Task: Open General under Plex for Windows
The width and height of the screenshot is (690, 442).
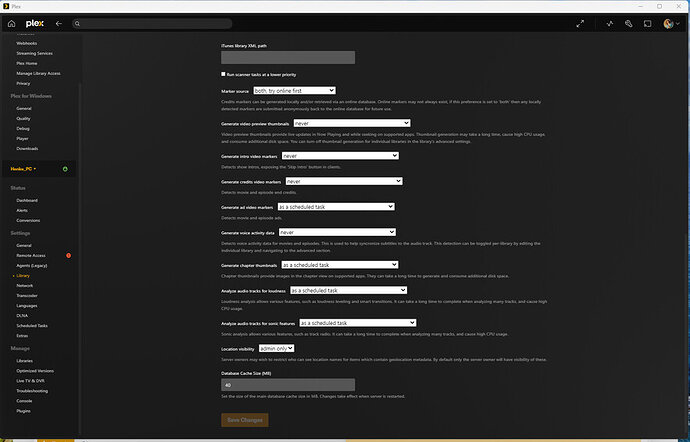Action: pos(24,108)
